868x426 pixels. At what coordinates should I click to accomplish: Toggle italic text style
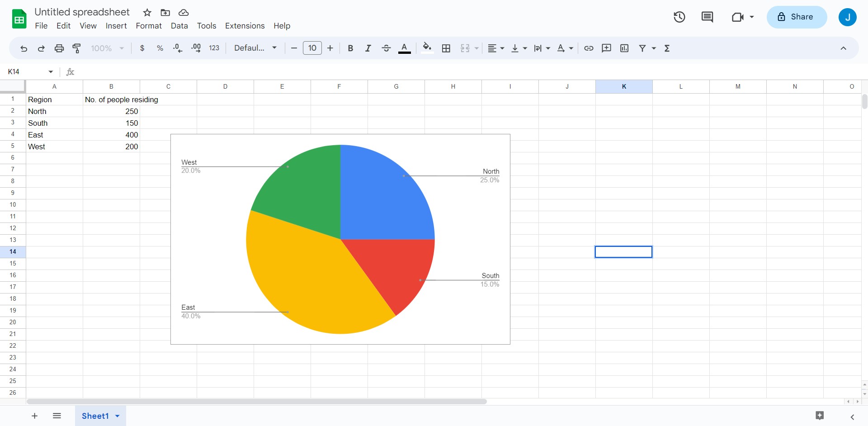coord(368,48)
